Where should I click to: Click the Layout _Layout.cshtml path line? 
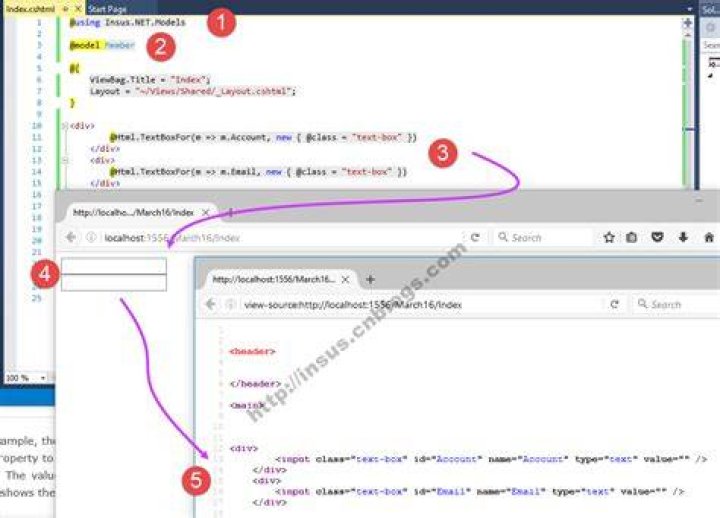coord(193,91)
